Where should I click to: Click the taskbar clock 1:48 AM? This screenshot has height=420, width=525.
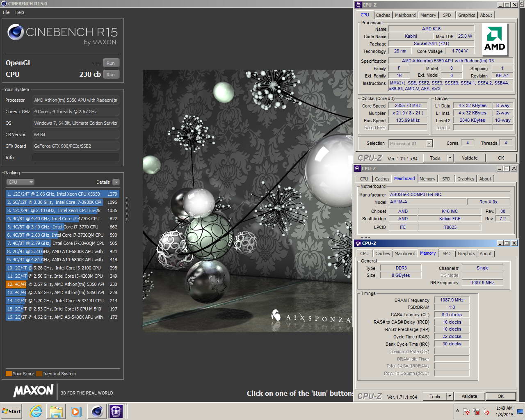pyautogui.click(x=504, y=408)
